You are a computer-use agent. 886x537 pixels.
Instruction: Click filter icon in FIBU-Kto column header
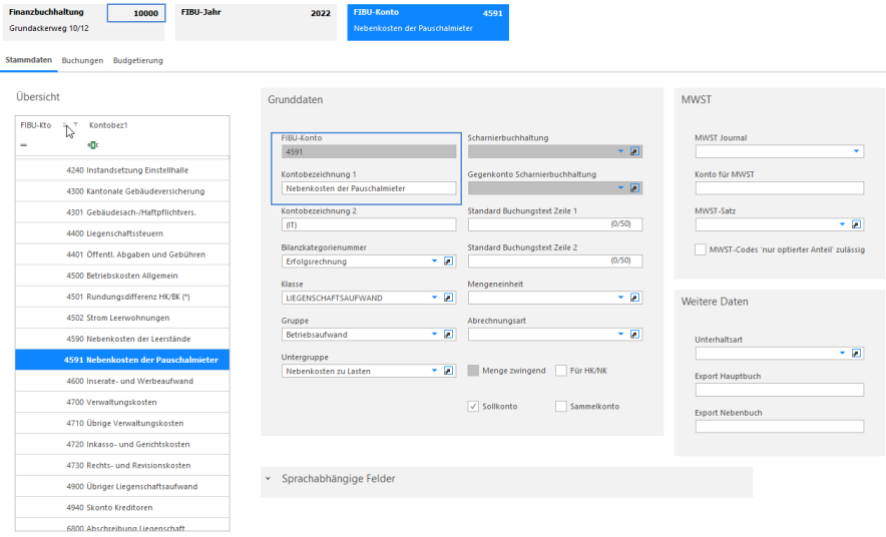[75, 125]
